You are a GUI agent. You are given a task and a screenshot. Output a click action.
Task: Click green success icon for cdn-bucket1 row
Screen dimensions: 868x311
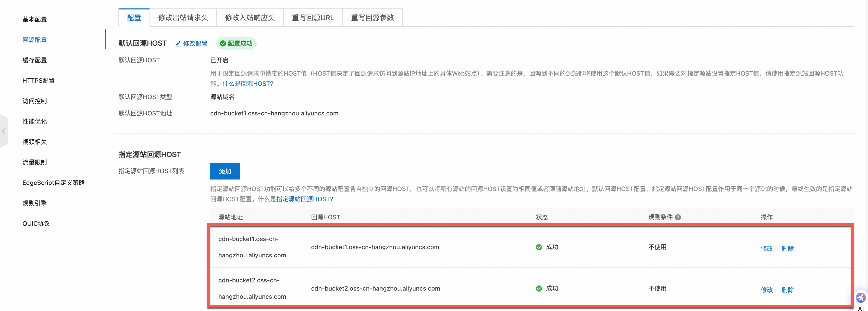[x=539, y=247]
